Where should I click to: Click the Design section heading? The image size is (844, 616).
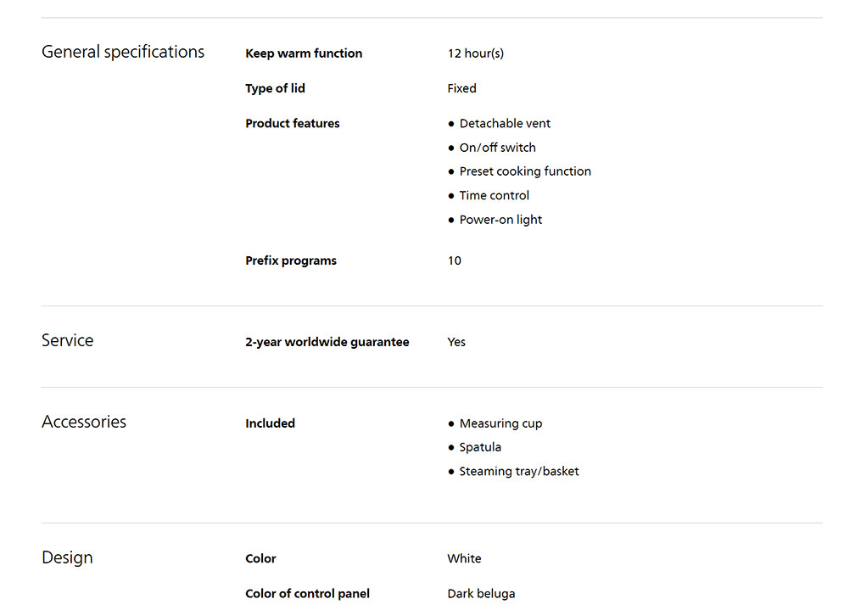67,558
